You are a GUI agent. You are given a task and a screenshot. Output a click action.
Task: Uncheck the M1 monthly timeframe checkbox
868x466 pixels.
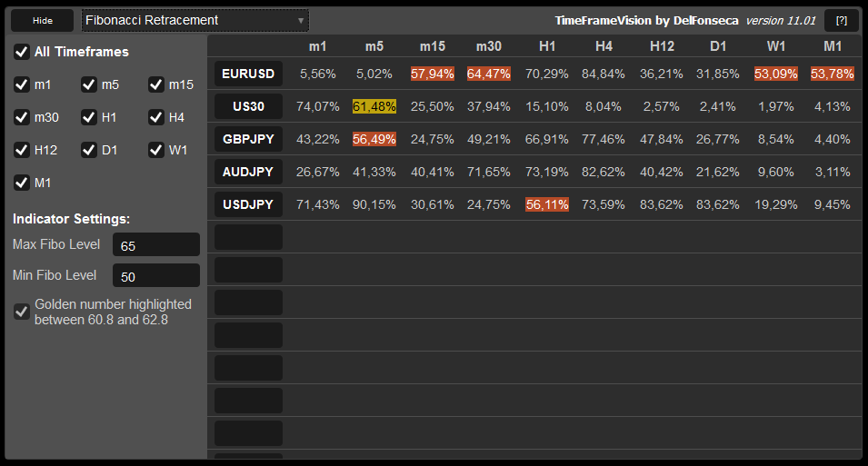coord(22,183)
